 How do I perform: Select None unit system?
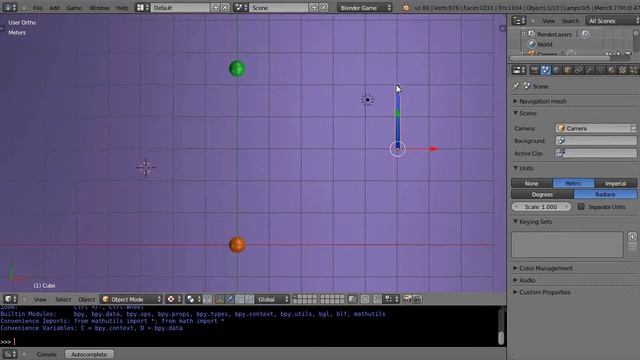(x=531, y=183)
